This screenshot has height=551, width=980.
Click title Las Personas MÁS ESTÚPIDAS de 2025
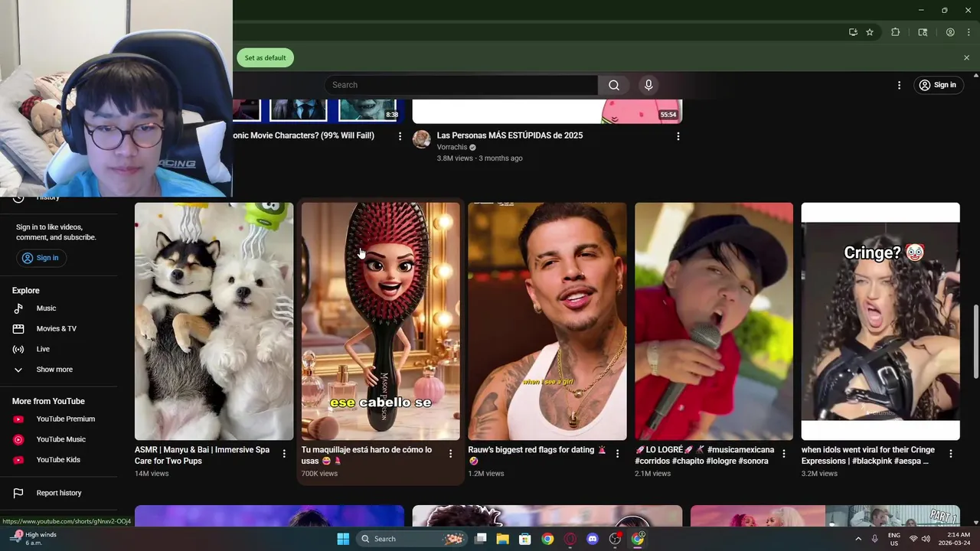click(510, 135)
